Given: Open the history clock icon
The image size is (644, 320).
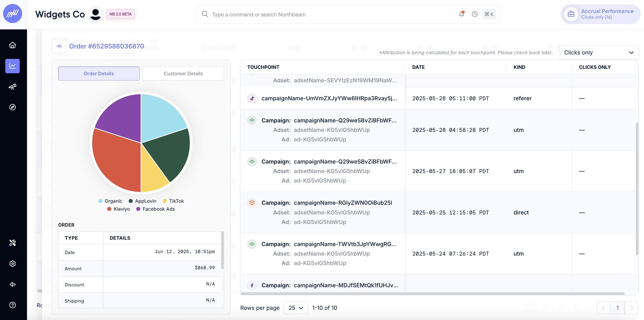Looking at the screenshot, I should click(x=475, y=14).
